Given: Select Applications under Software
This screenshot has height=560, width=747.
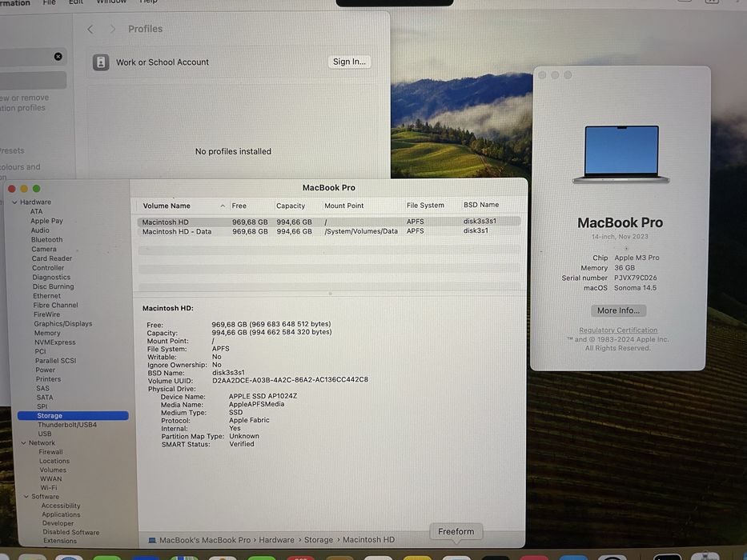Looking at the screenshot, I should pyautogui.click(x=61, y=514).
